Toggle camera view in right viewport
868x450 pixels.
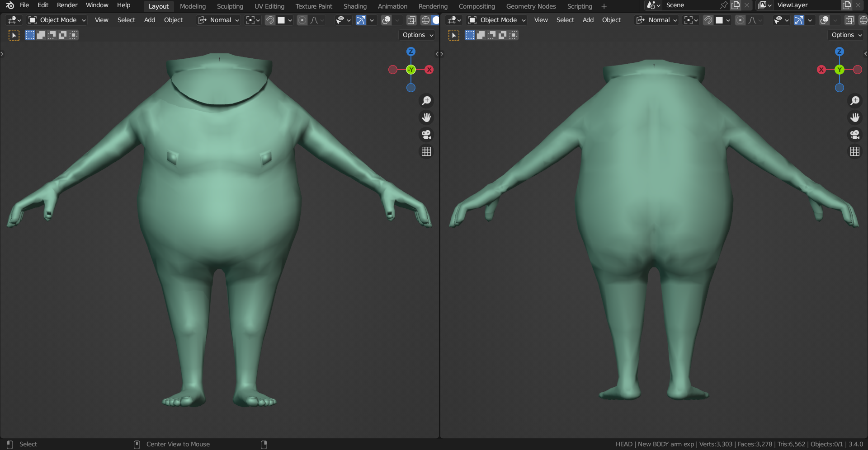point(855,135)
